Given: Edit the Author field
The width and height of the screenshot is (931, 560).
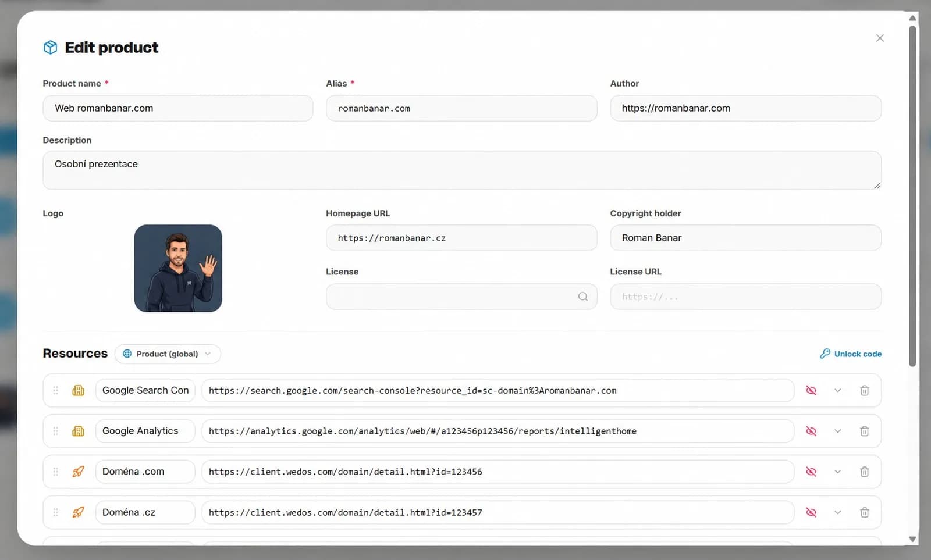Looking at the screenshot, I should coord(745,108).
